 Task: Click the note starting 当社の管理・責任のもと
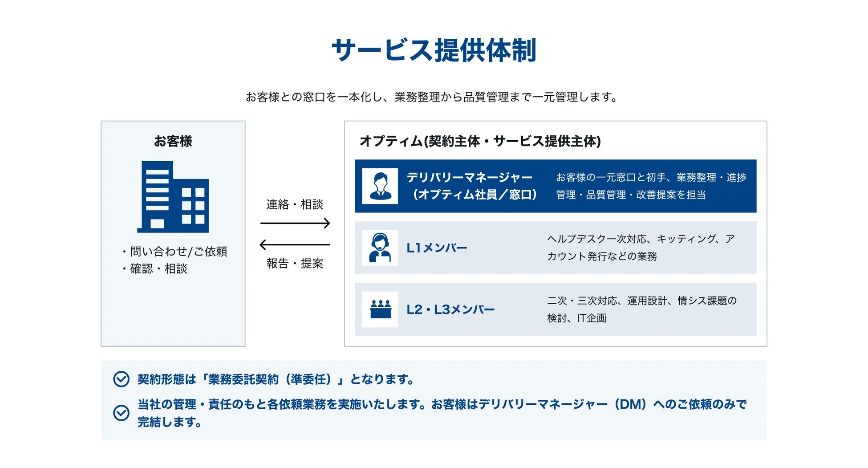[x=442, y=413]
